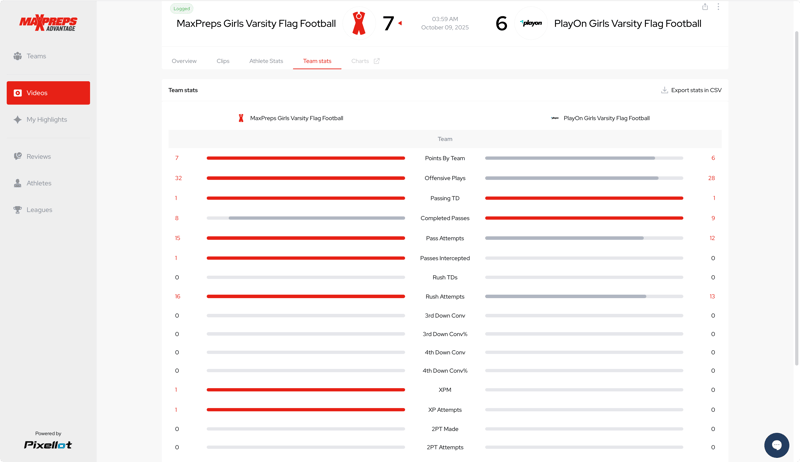The image size is (800, 462).
Task: Click the MaxPreps team logo by the score
Action: point(359,23)
